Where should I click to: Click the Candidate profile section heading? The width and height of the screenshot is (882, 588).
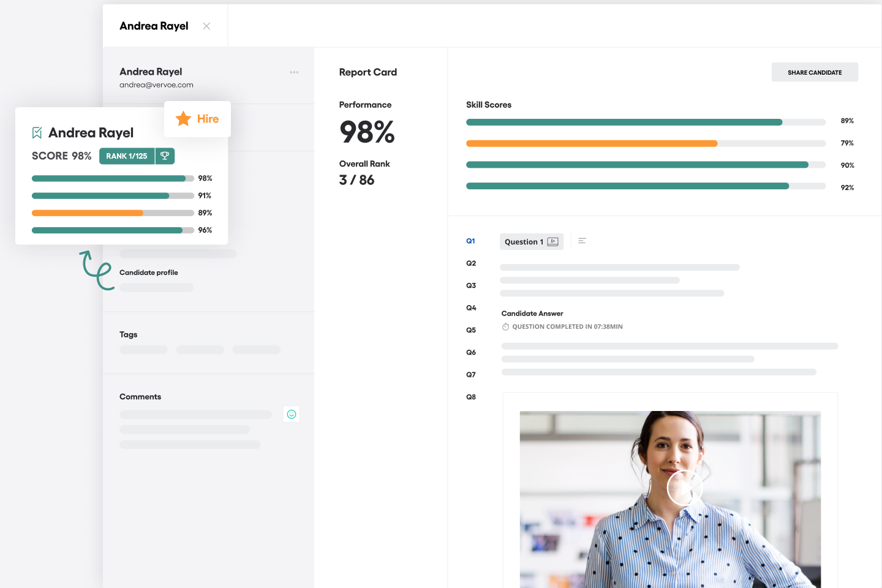149,273
